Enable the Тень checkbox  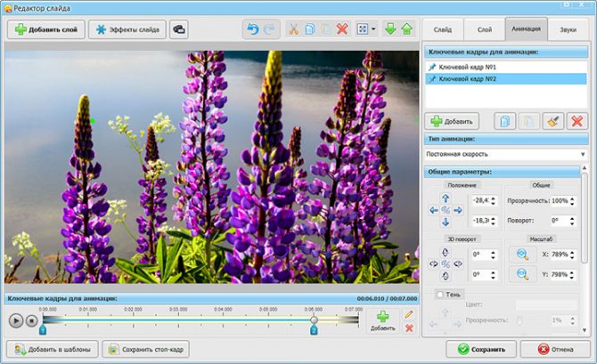[x=439, y=295]
